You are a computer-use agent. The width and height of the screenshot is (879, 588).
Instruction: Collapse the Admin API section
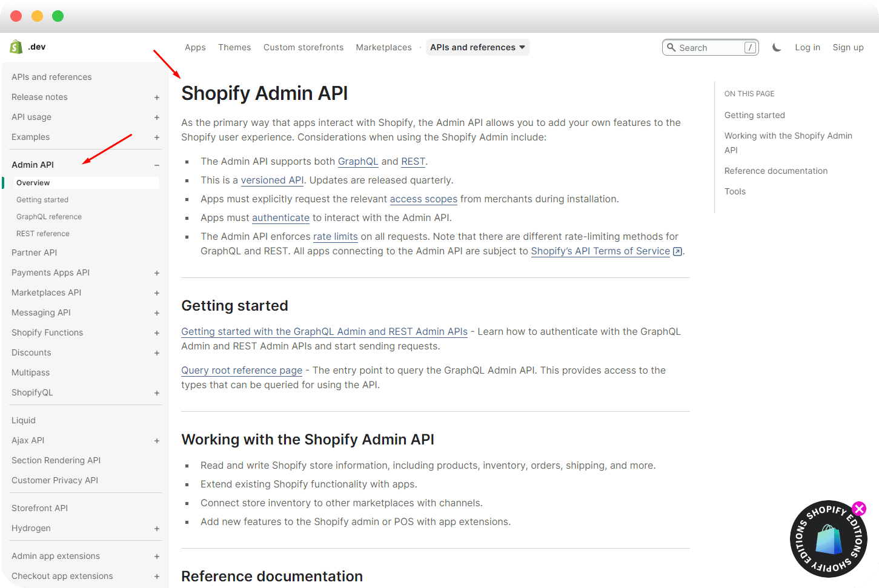click(157, 164)
